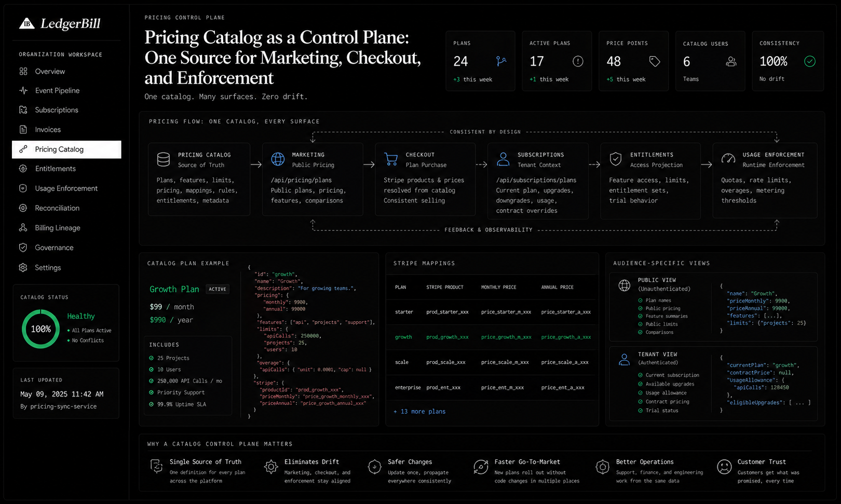Click the alert icon in Active Plans card
Image resolution: width=841 pixels, height=504 pixels.
coord(578,61)
